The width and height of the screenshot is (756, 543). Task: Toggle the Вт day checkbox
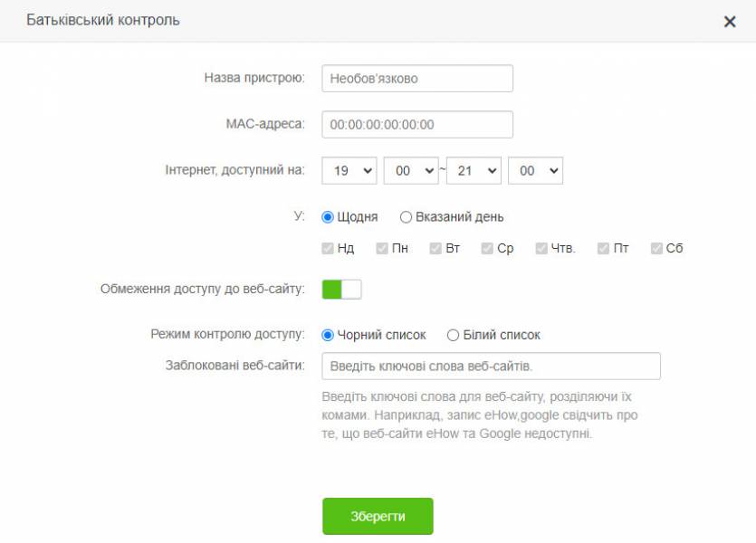point(435,248)
